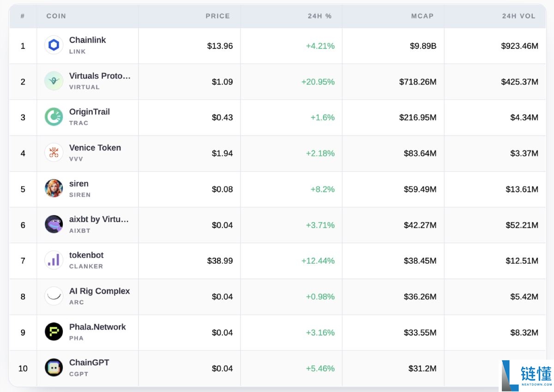The height and width of the screenshot is (392, 554).
Task: Sort by the # rank column header
Action: click(23, 16)
